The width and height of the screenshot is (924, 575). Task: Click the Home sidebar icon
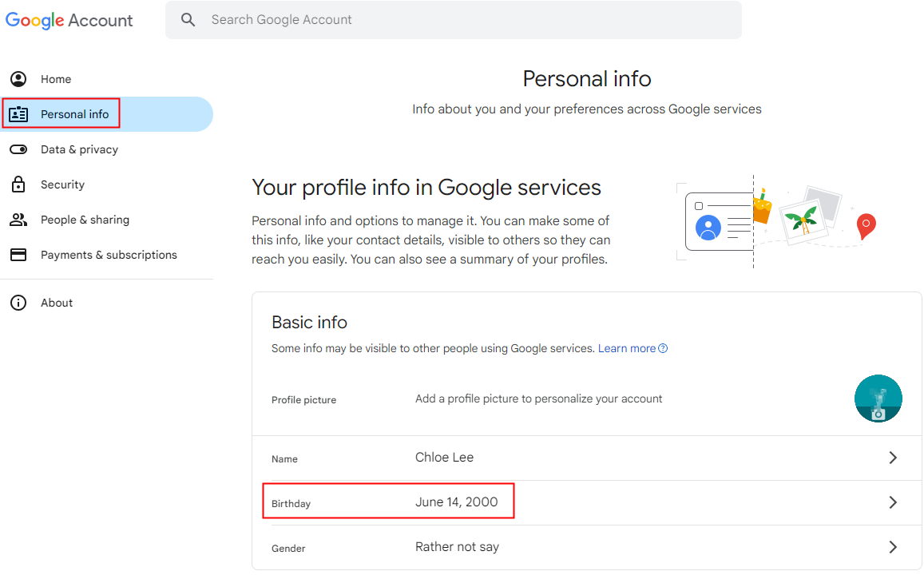(x=18, y=79)
